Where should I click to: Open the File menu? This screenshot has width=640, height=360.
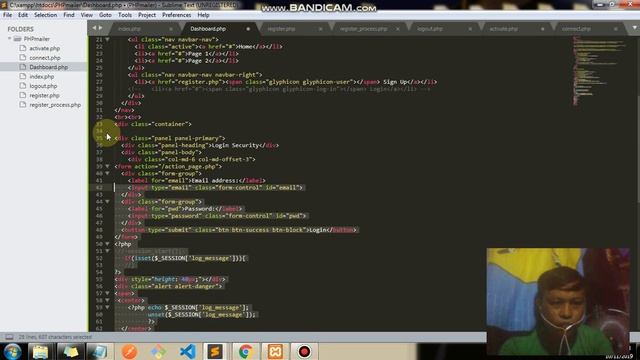[x=7, y=15]
